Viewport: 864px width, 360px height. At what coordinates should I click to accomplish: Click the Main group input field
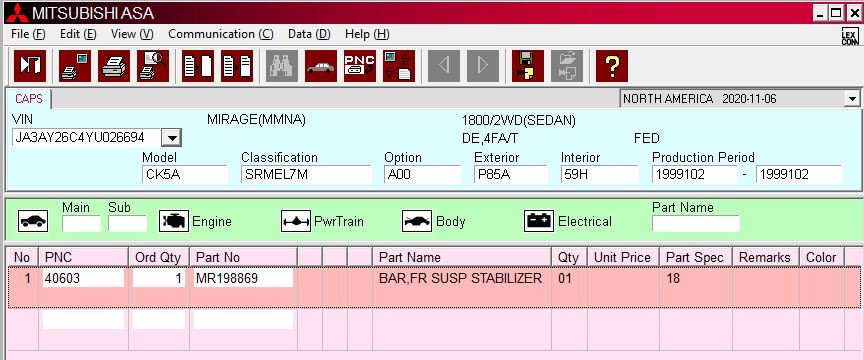click(81, 223)
